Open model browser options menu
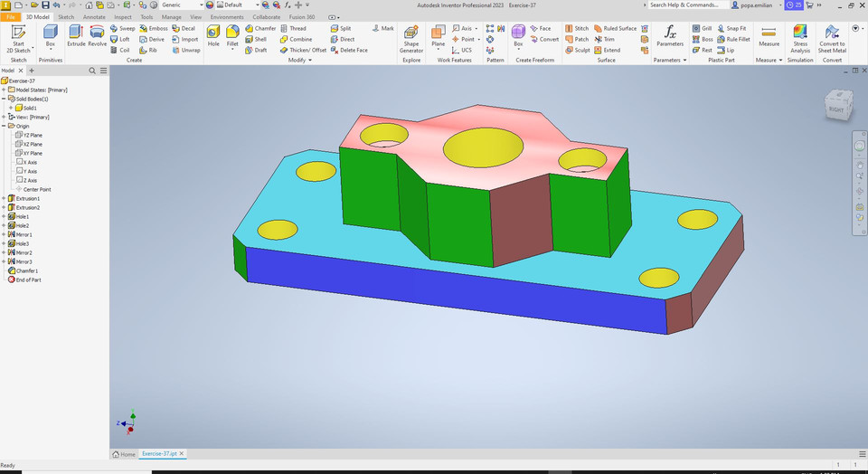The height and width of the screenshot is (474, 868). coord(103,71)
